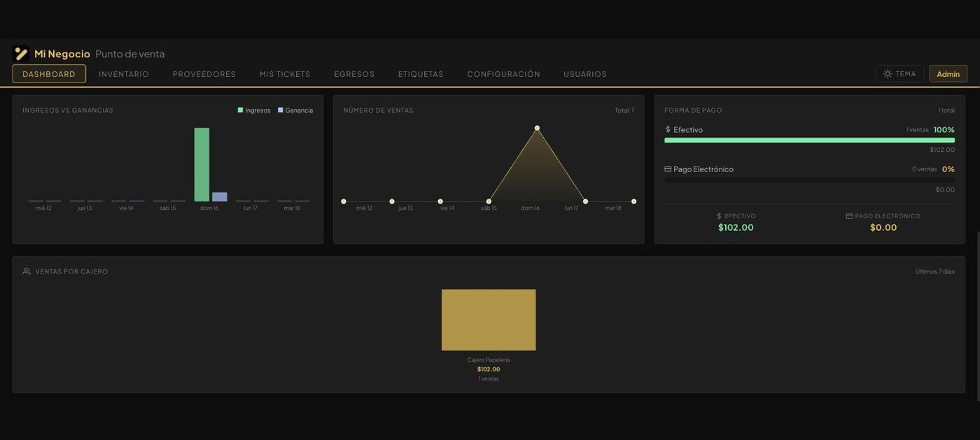Click the Mi Negocio title

(x=62, y=54)
